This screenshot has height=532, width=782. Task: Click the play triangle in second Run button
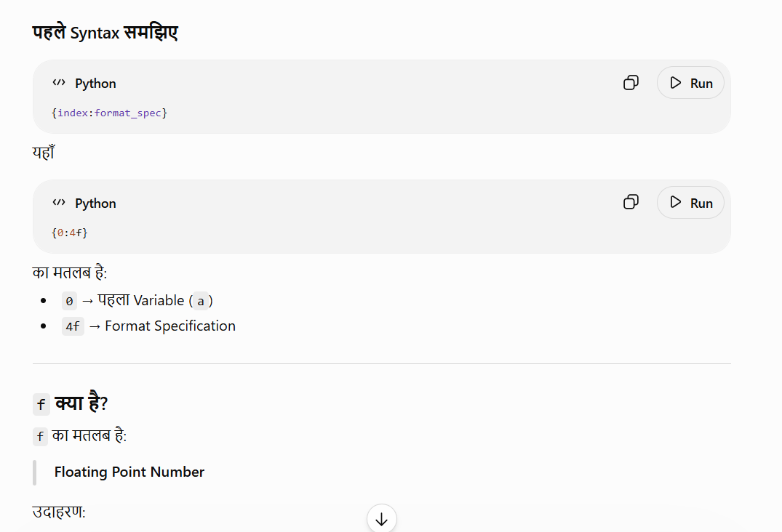click(x=675, y=202)
